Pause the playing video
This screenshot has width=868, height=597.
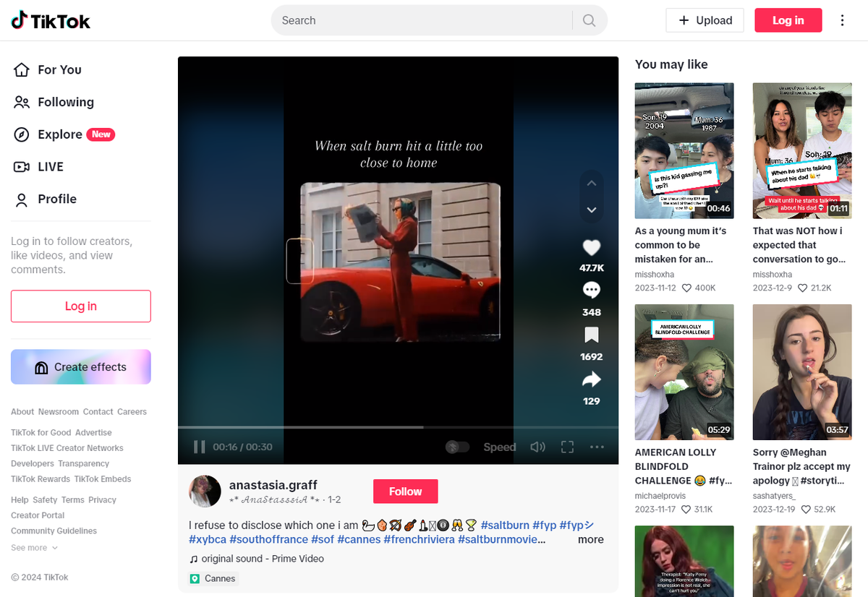[x=199, y=447]
